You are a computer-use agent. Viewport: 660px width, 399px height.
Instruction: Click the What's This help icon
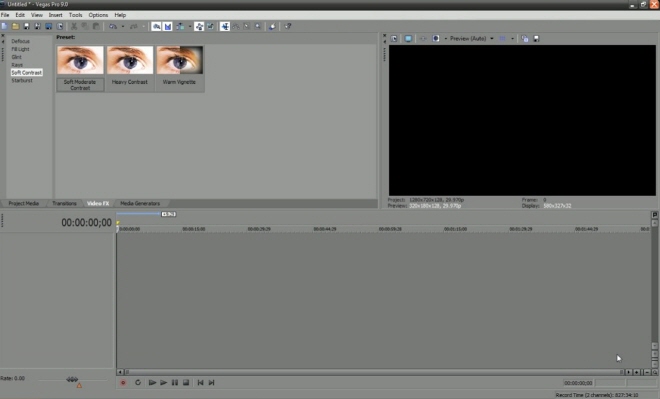(288, 26)
